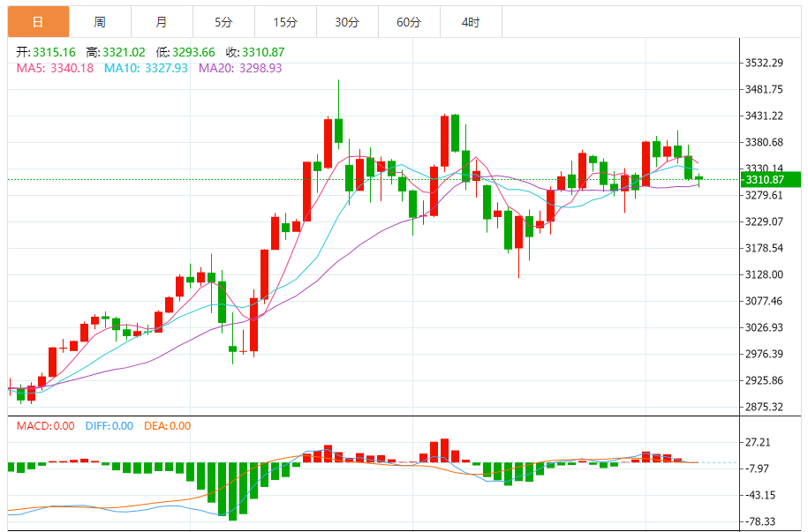Click the tallest candle's wick near 3481.75

338,99
